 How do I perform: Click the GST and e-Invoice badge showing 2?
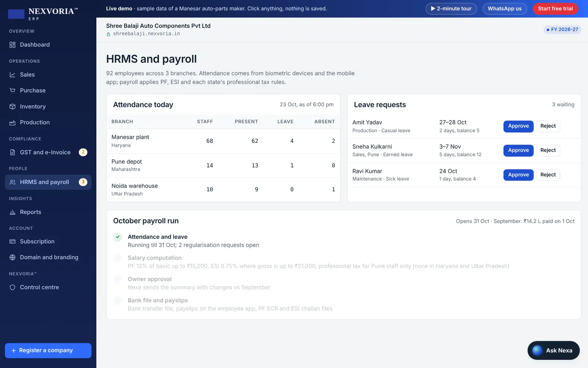point(83,152)
